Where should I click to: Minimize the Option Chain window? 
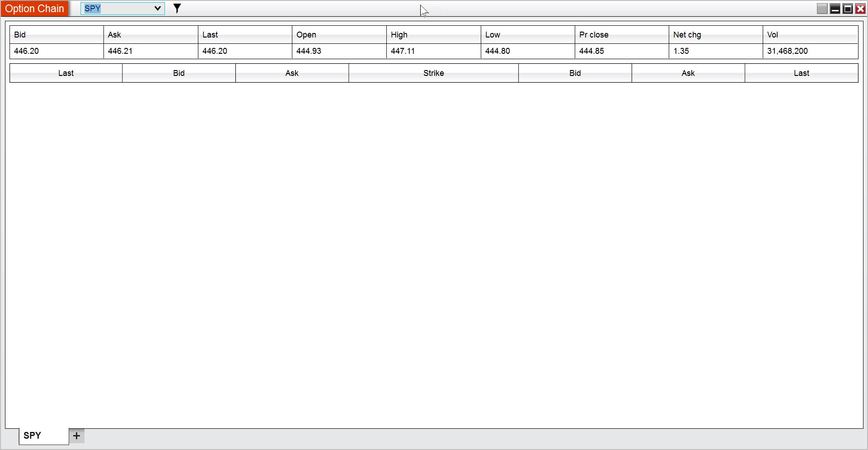(x=835, y=9)
